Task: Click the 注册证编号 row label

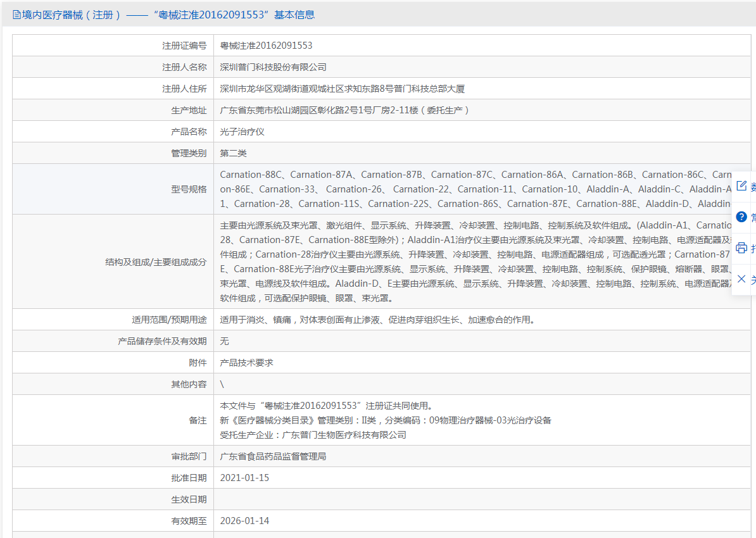Action: pyautogui.click(x=184, y=46)
